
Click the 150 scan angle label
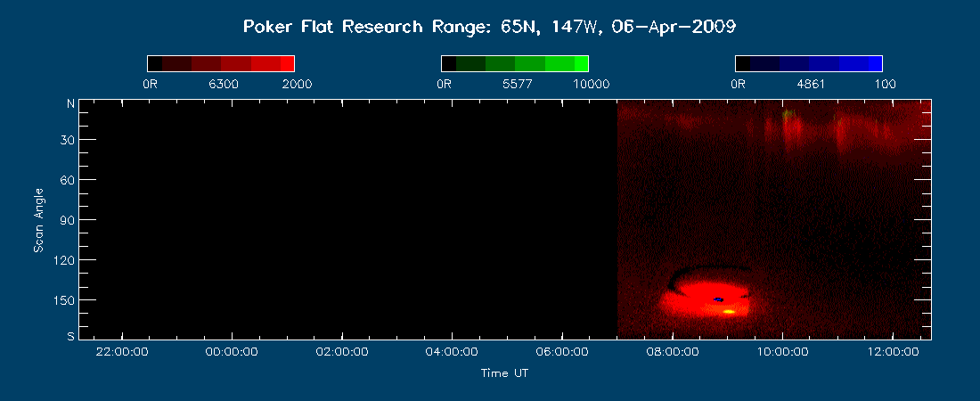point(62,299)
